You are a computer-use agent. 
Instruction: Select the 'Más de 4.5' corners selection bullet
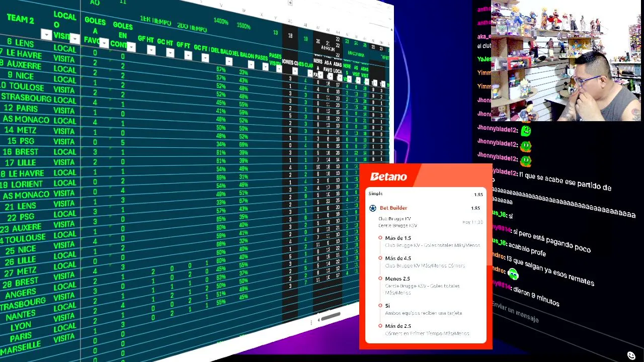[x=380, y=258]
